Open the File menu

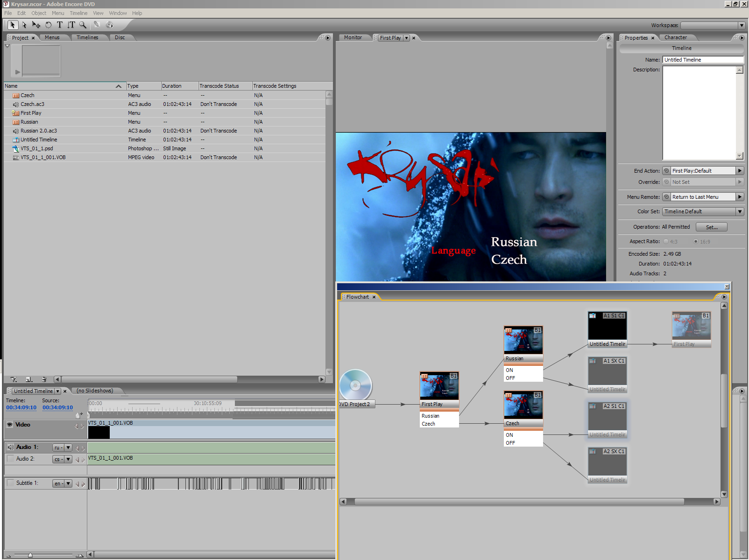tap(8, 13)
